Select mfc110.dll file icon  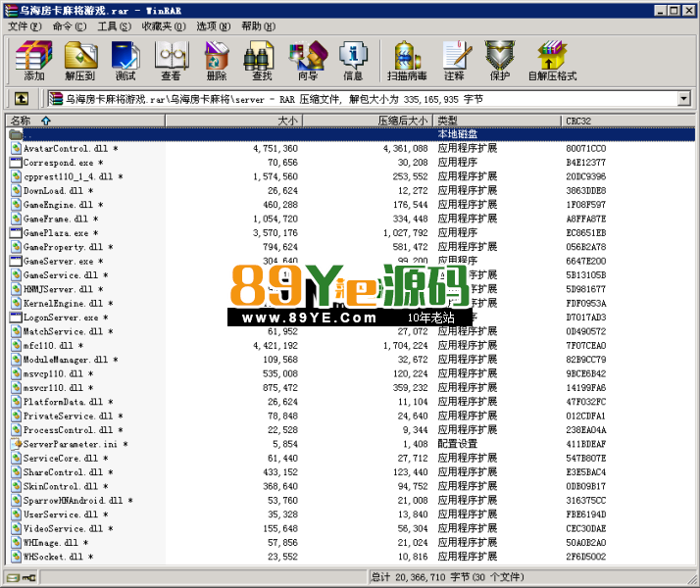[x=16, y=345]
